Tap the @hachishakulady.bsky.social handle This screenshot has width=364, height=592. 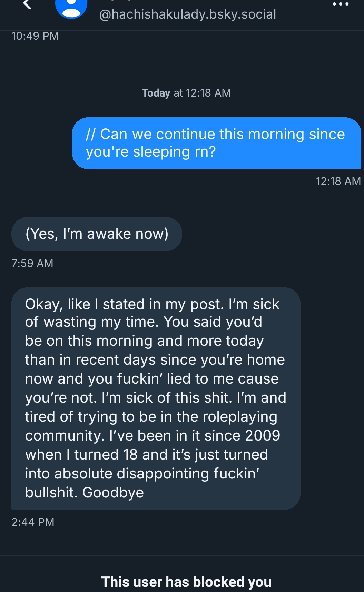pyautogui.click(x=187, y=14)
